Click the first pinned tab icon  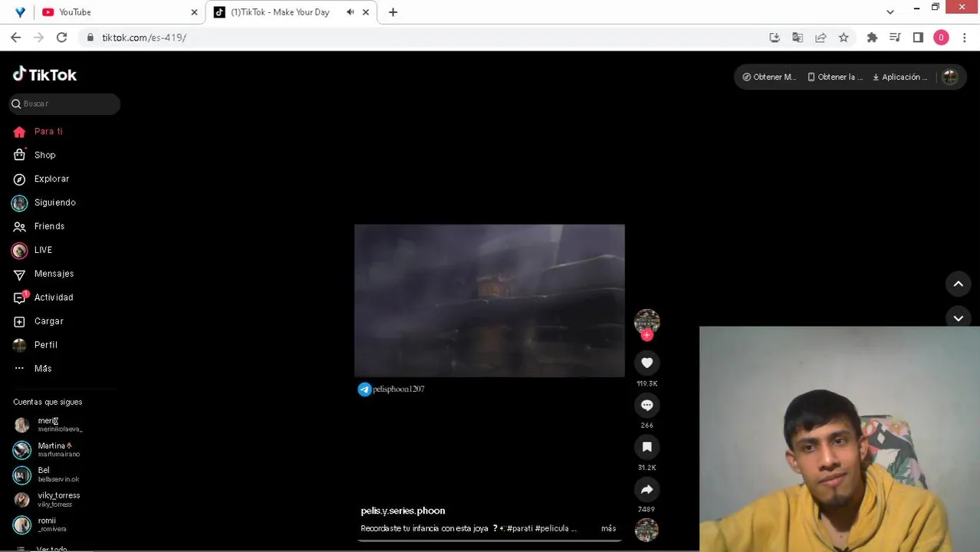point(20,12)
